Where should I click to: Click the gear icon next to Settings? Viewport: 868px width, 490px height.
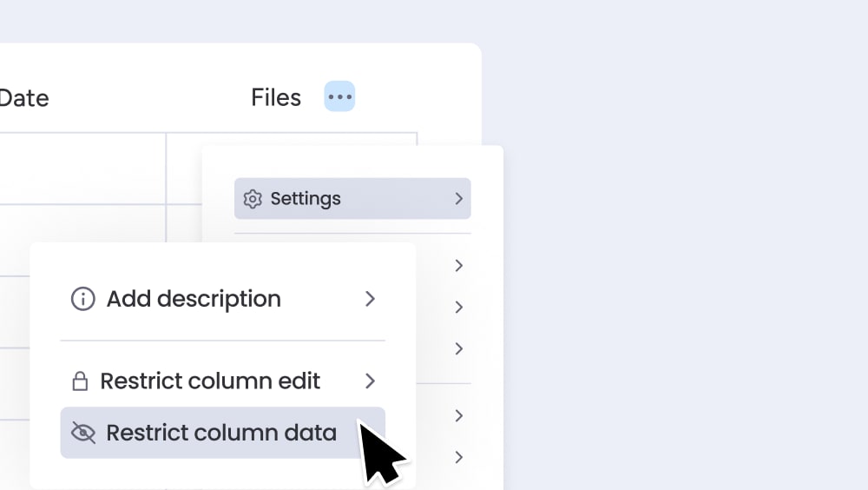[x=253, y=199]
